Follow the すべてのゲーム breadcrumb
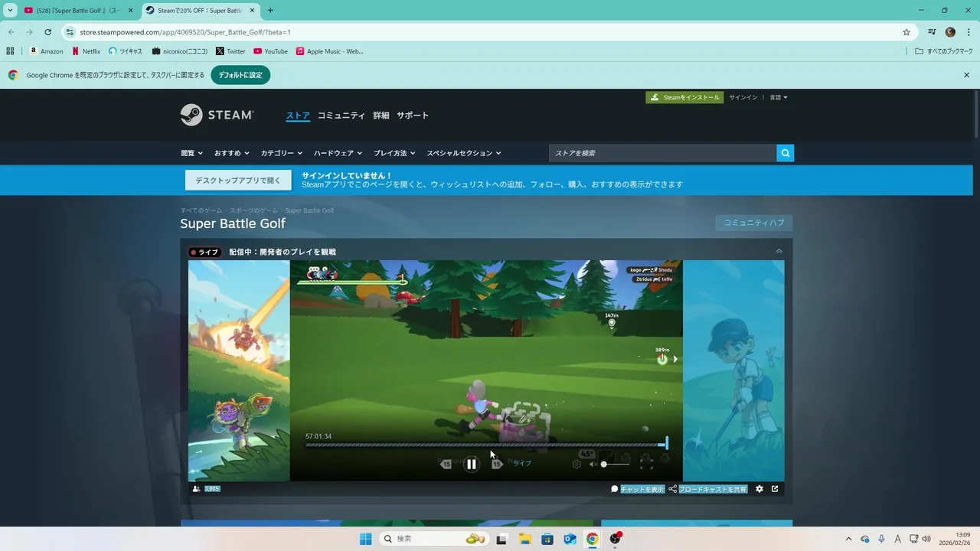The height and width of the screenshot is (551, 980). point(201,210)
